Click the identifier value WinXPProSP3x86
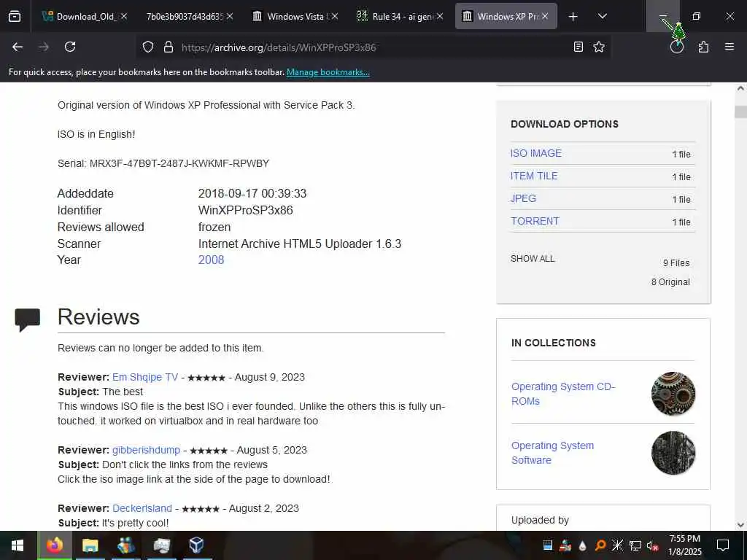The height and width of the screenshot is (560, 747). pyautogui.click(x=245, y=211)
